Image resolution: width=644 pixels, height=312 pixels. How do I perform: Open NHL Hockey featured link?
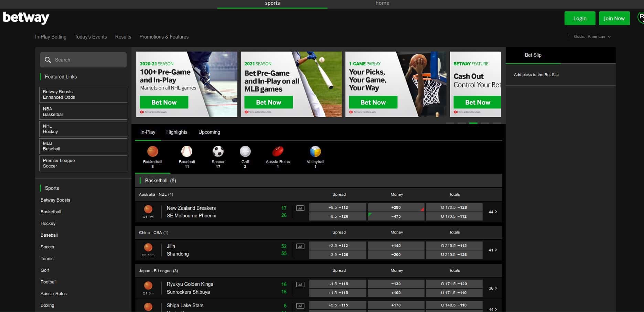pos(83,129)
